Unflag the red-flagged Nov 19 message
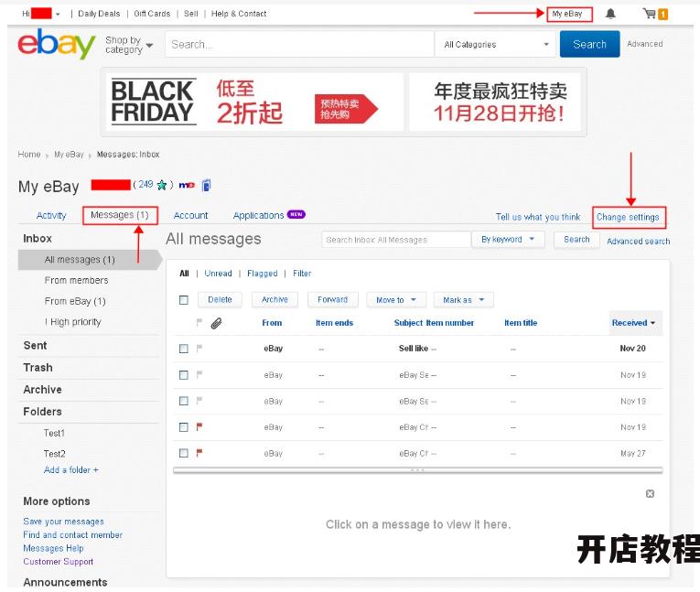The height and width of the screenshot is (592, 700). pos(199,426)
